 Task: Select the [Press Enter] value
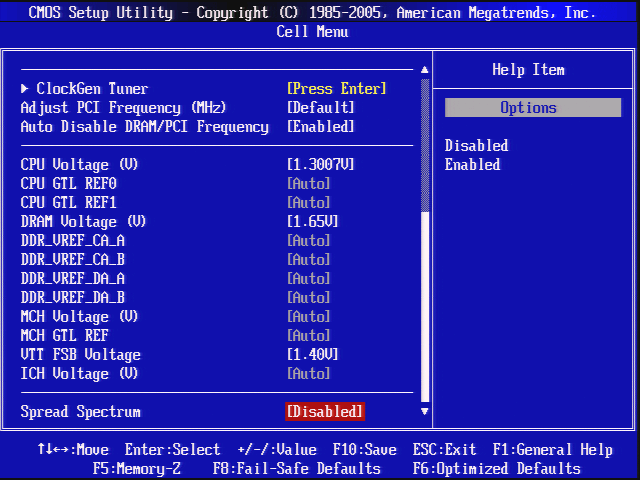[x=336, y=89]
